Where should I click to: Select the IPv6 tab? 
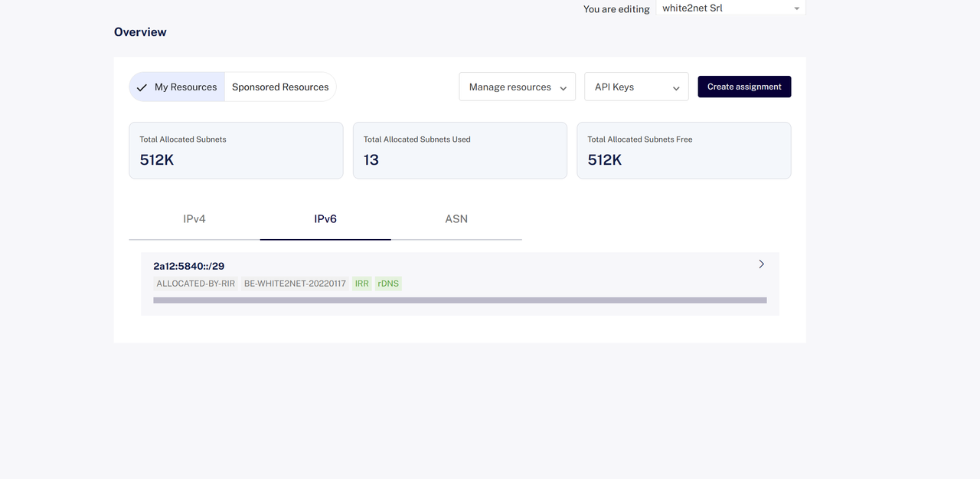325,219
